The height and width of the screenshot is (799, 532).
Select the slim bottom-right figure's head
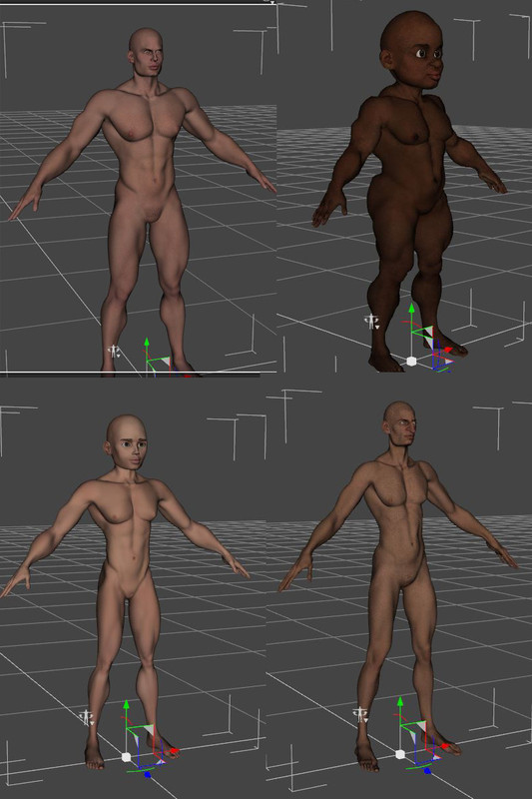(x=399, y=425)
